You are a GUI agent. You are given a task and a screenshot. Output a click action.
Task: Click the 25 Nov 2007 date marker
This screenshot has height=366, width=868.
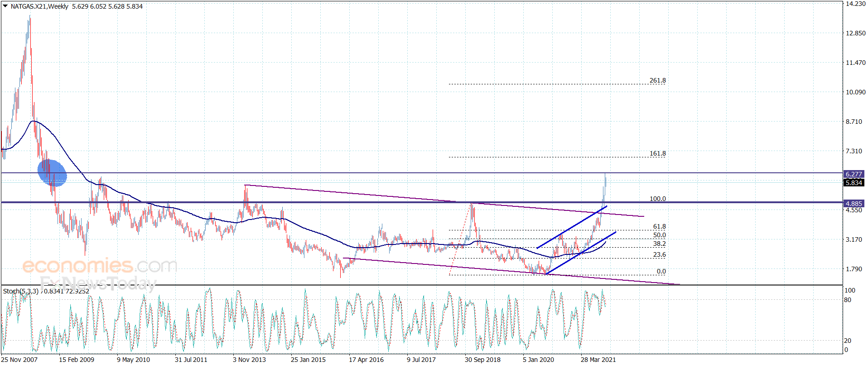click(19, 360)
